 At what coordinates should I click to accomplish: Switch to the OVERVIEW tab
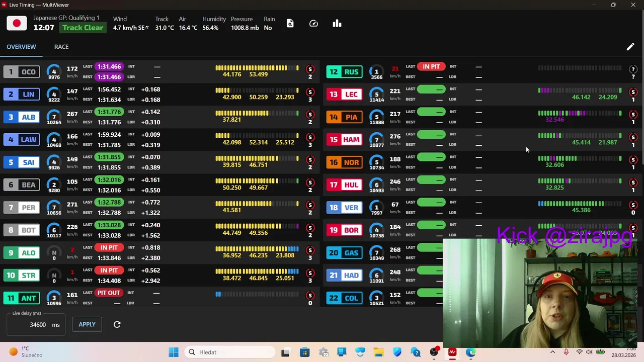pos(21,47)
